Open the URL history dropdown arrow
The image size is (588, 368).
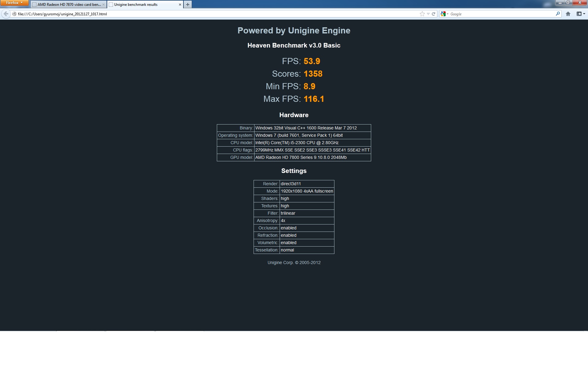428,14
